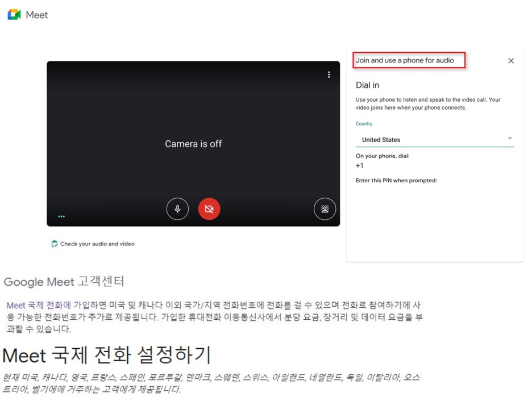The image size is (532, 401).
Task: Click the Meet wordmark text
Action: [x=37, y=15]
